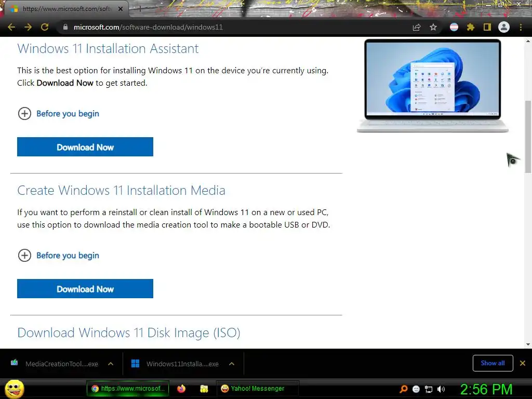532x399 pixels.
Task: Go forward in browser history
Action: tap(28, 27)
